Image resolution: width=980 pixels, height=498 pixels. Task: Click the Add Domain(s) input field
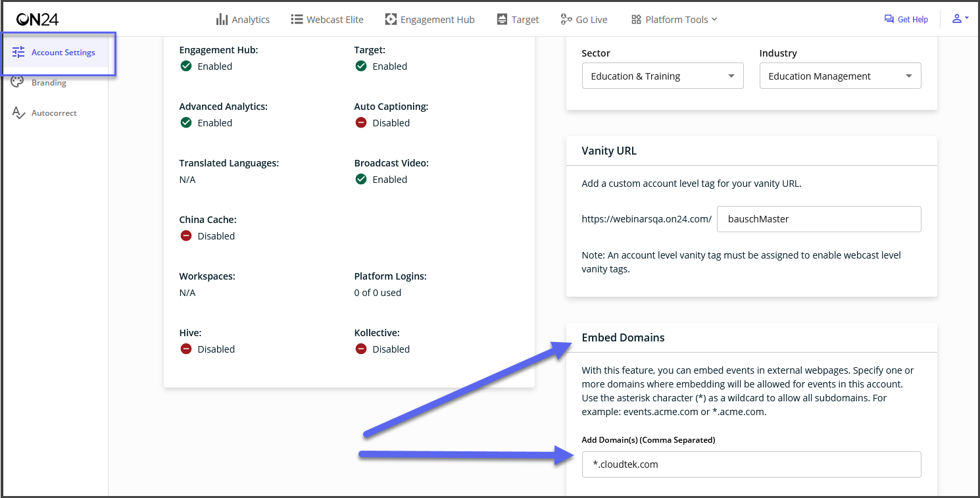tap(751, 464)
